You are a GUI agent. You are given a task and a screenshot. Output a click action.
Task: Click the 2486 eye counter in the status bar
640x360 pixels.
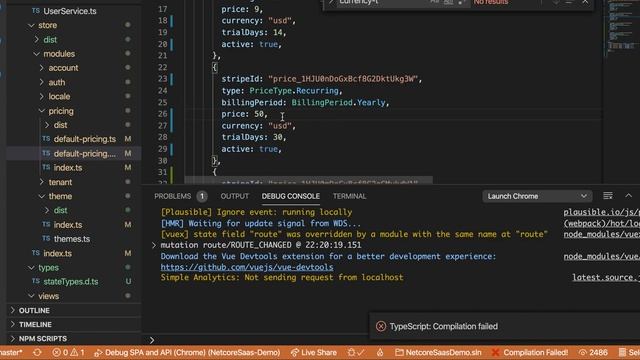[593, 352]
